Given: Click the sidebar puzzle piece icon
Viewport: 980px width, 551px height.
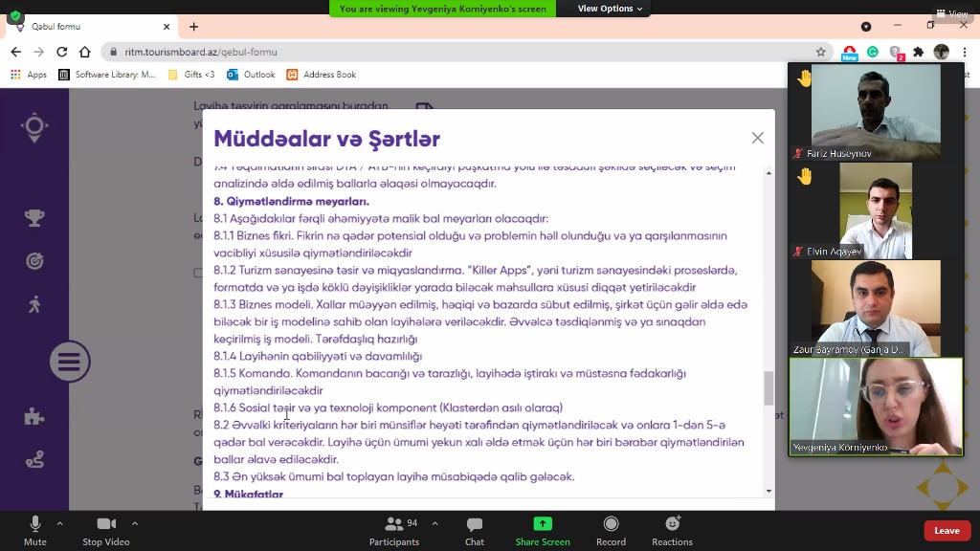Looking at the screenshot, I should point(34,417).
